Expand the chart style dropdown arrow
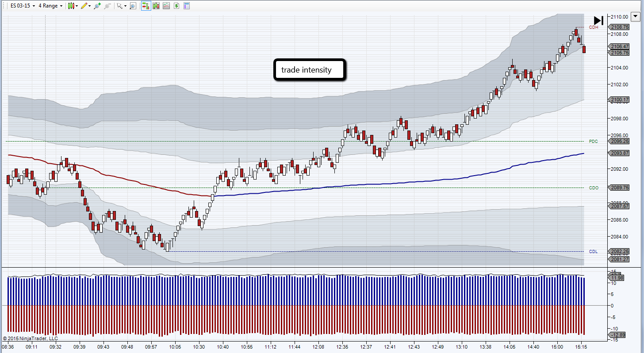Screen dimensions: 644x353 pyautogui.click(x=77, y=6)
